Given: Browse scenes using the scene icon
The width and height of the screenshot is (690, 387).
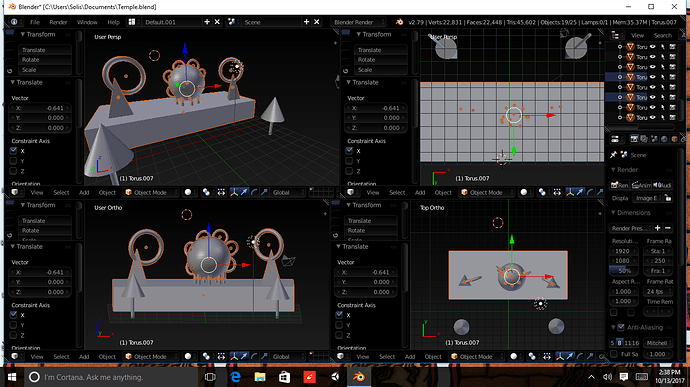Looking at the screenshot, I should tap(232, 22).
